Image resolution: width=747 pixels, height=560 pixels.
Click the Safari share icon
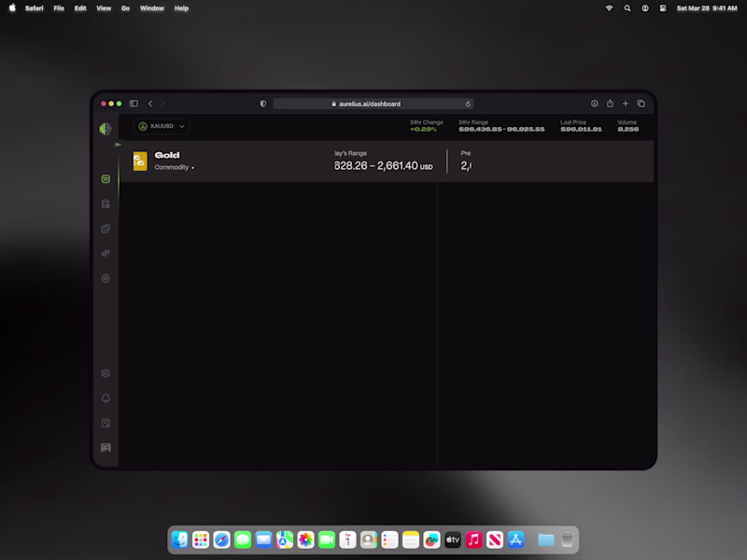pos(610,104)
